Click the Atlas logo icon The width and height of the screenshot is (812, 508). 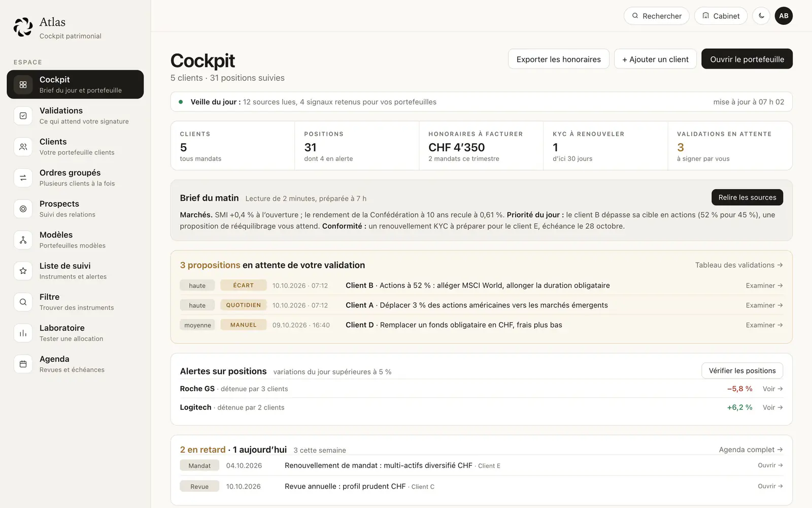[23, 27]
